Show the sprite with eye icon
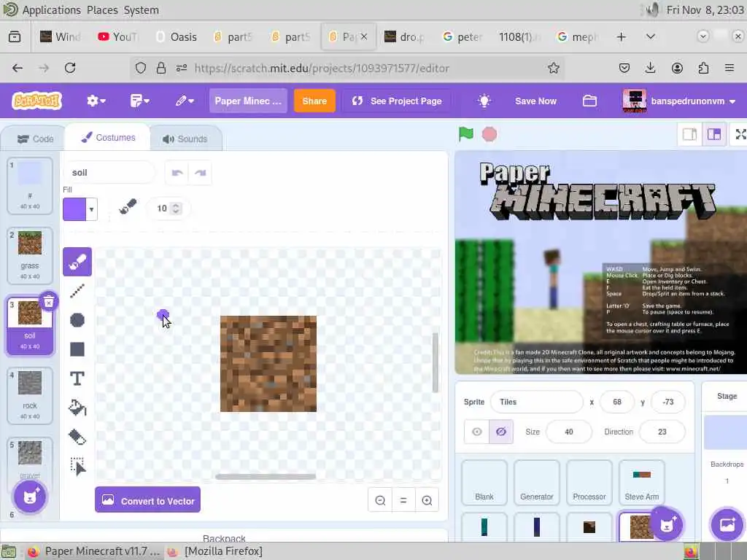Viewport: 747px width, 560px height. [476, 432]
